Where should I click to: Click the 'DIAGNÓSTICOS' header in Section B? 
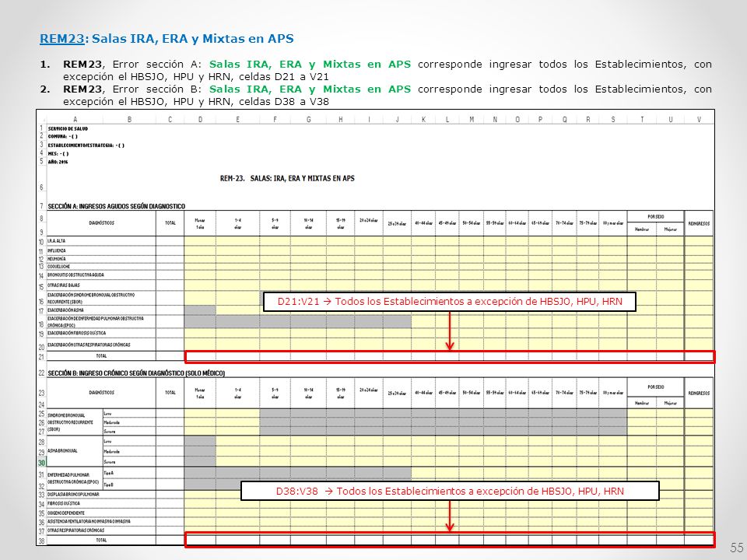pyautogui.click(x=101, y=393)
